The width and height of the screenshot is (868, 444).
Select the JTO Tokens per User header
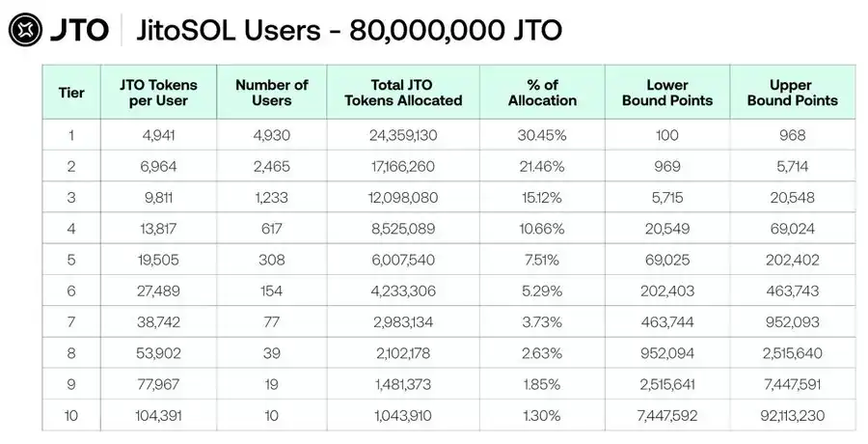pyautogui.click(x=157, y=93)
